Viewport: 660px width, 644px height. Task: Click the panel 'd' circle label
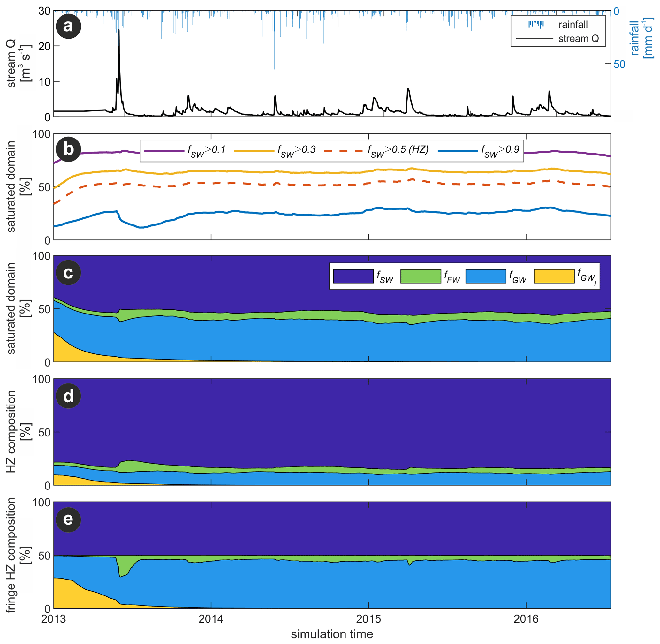(x=68, y=396)
